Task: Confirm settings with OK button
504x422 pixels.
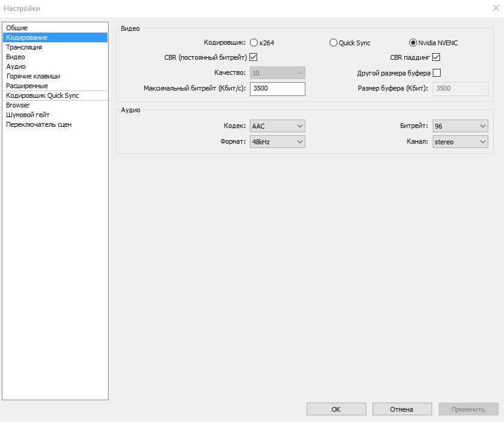Action: (x=336, y=409)
